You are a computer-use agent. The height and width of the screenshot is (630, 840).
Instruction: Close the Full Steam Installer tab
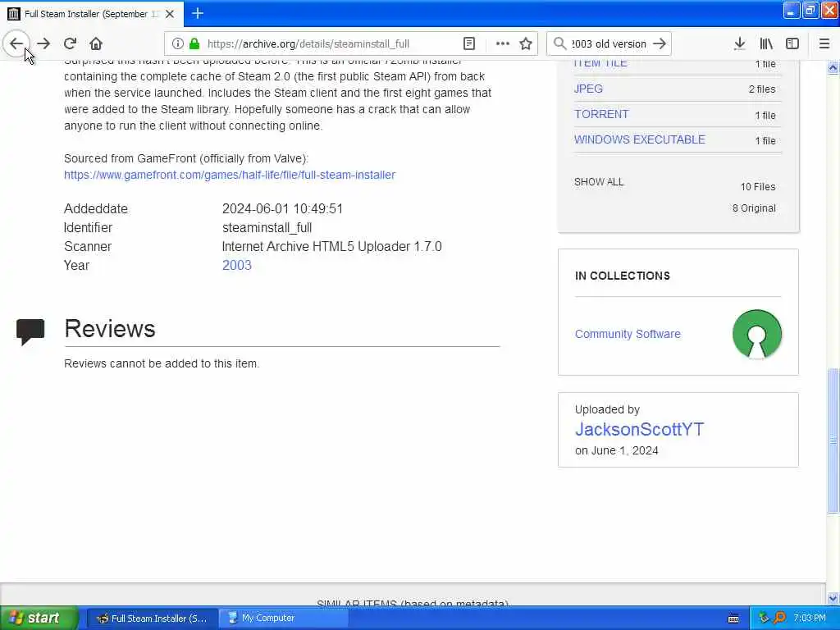pyautogui.click(x=170, y=14)
